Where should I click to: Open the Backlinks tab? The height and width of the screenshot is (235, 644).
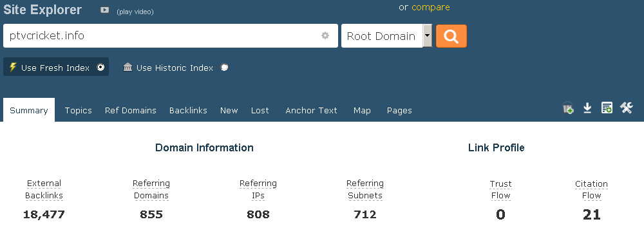click(x=188, y=111)
